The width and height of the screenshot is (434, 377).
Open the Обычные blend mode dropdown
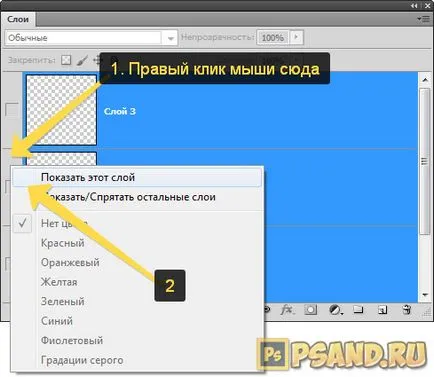91,38
